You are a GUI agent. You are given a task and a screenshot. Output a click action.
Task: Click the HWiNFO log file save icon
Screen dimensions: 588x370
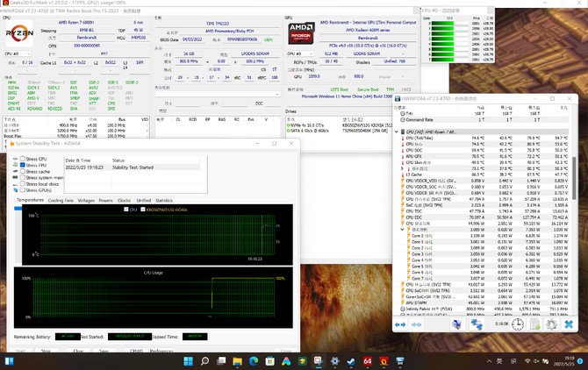click(534, 324)
